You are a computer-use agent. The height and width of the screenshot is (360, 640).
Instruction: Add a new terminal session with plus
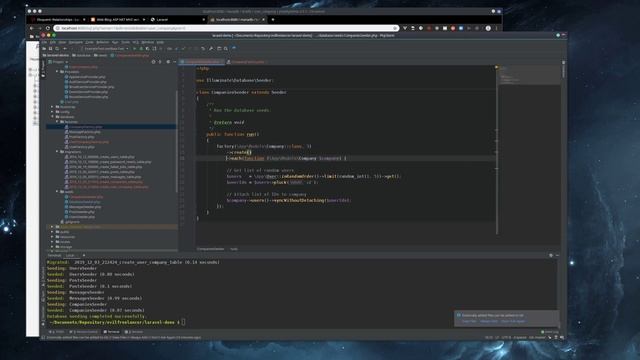point(84,256)
